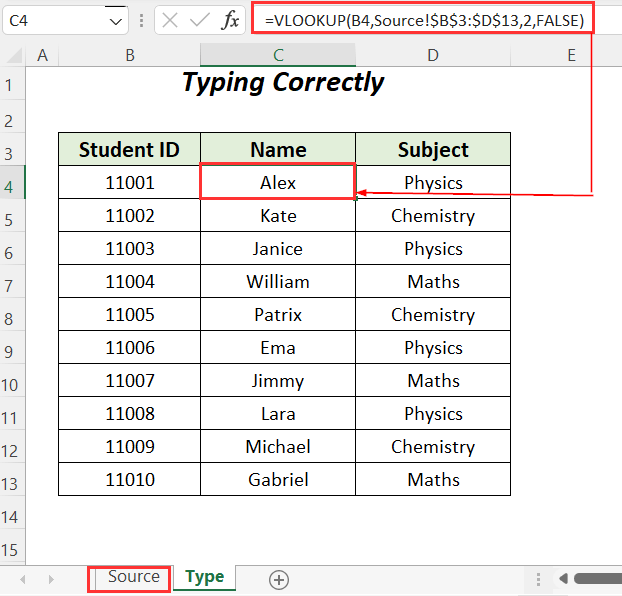Click the Select All corner triangle

point(13,56)
